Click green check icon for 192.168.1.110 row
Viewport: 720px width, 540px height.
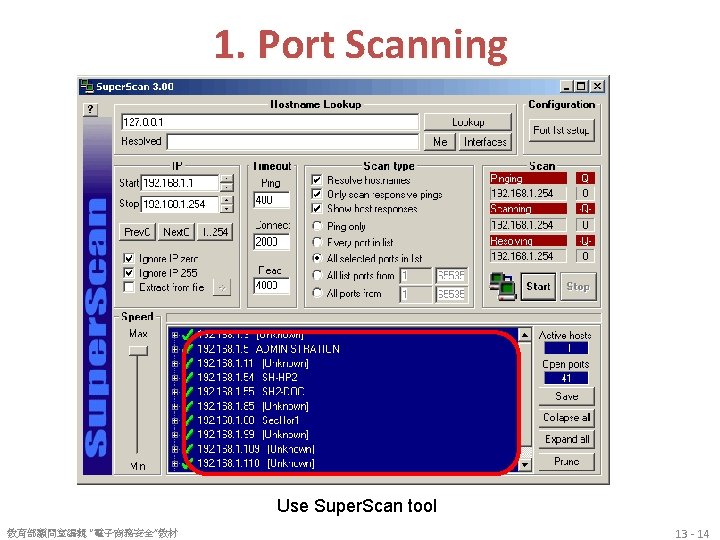(188, 464)
